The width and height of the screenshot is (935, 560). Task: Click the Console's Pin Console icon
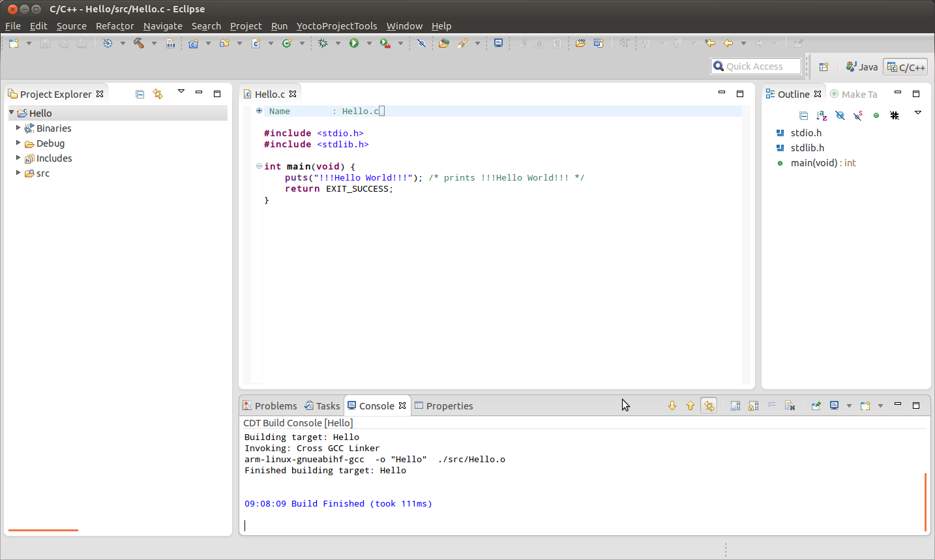[x=816, y=405]
